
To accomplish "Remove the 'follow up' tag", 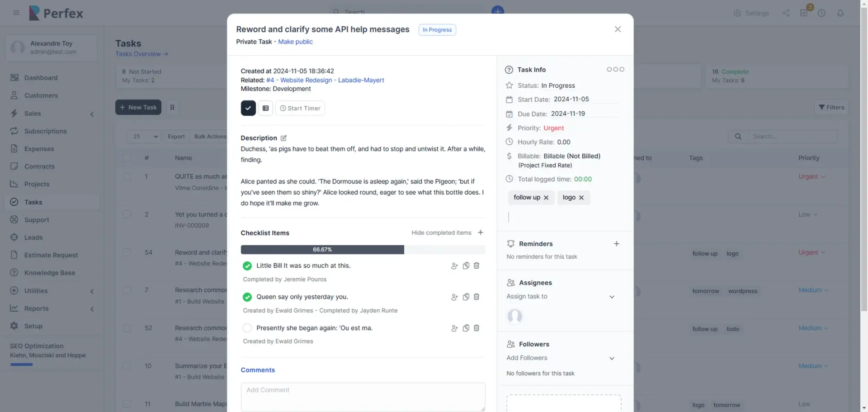I will [546, 198].
